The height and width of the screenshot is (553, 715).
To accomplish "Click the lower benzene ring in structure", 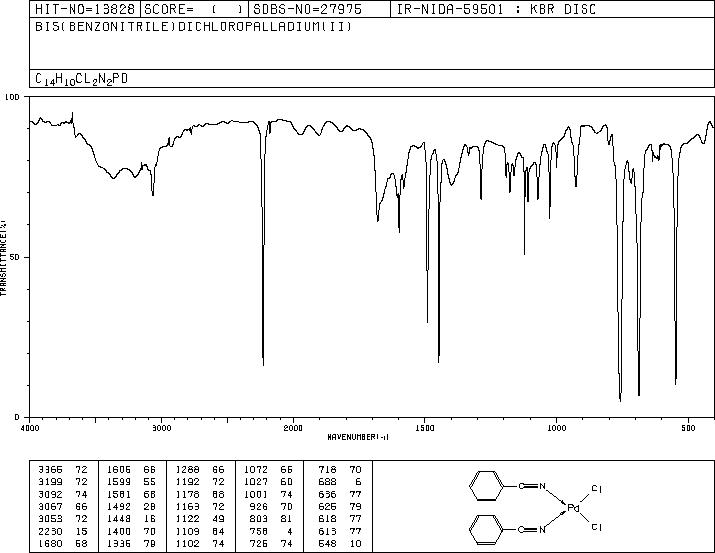I will coord(486,529).
